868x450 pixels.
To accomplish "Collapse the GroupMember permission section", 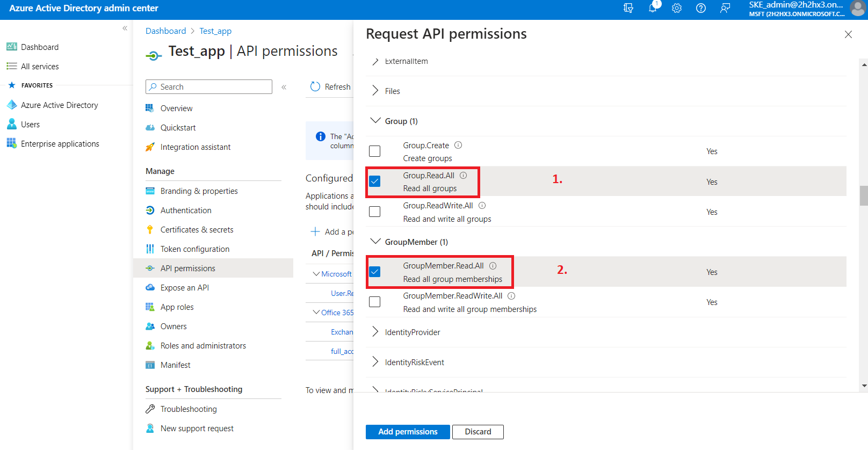I will (x=375, y=242).
